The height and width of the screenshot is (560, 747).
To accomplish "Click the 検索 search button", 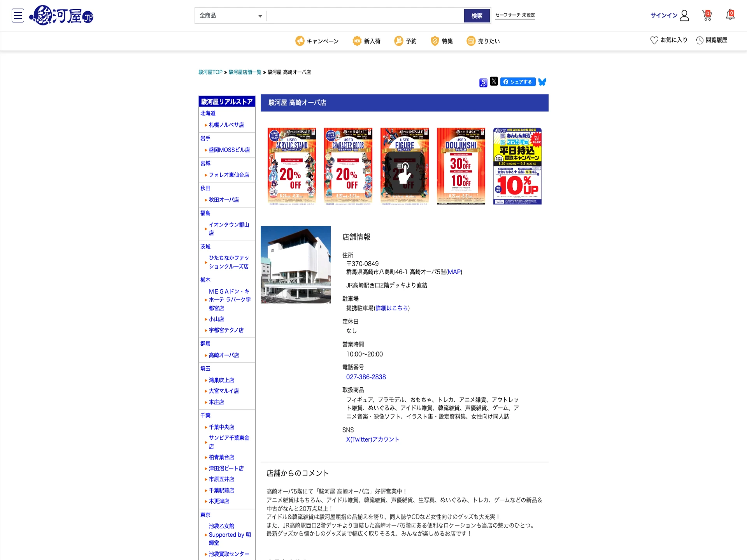I will 477,16.
